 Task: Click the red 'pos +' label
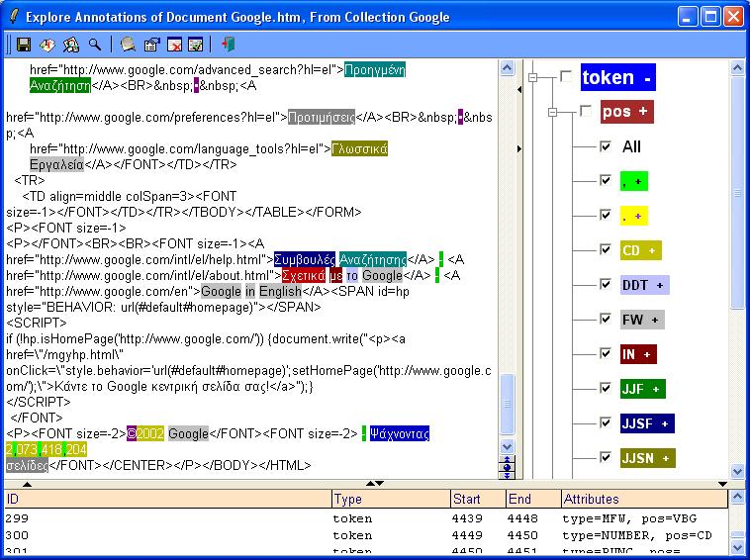[626, 112]
